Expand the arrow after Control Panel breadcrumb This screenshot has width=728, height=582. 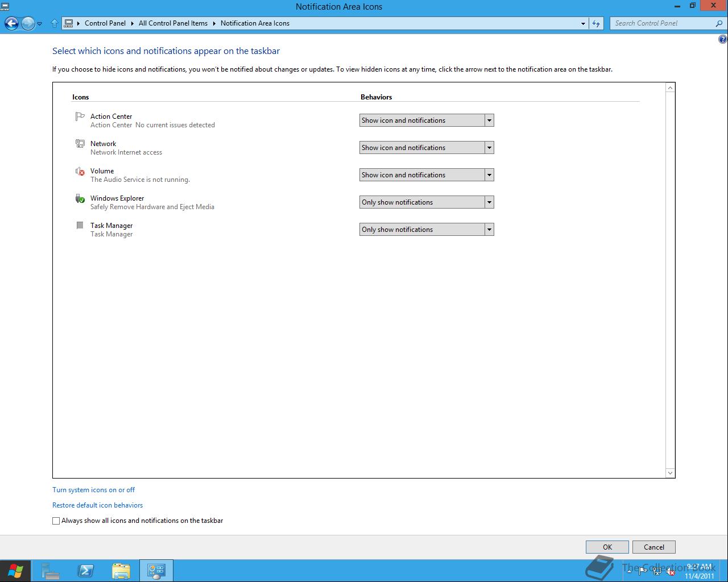tap(133, 23)
